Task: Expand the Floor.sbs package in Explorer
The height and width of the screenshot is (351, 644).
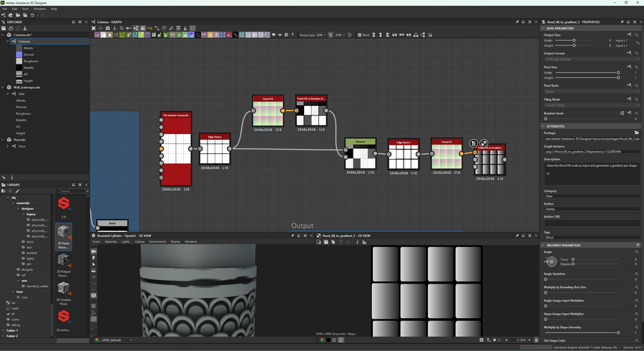Action: click(3, 140)
